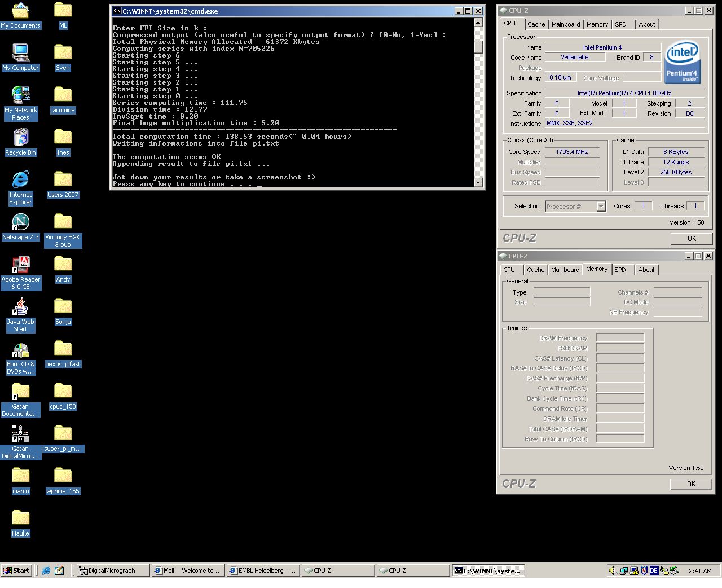The width and height of the screenshot is (722, 588).
Task: Click the speaker volume tray icon
Action: 613,571
